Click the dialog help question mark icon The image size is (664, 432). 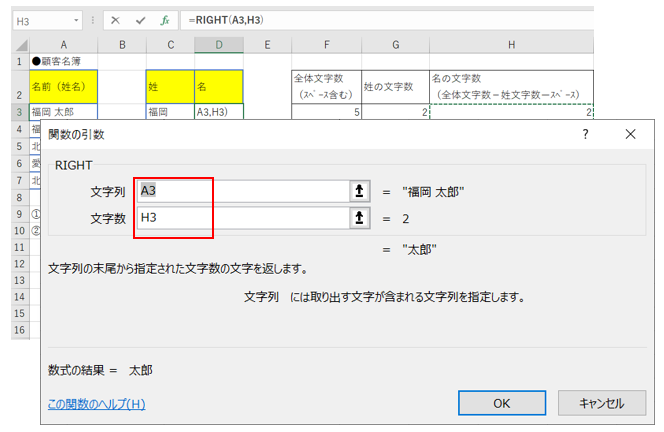[x=585, y=134]
